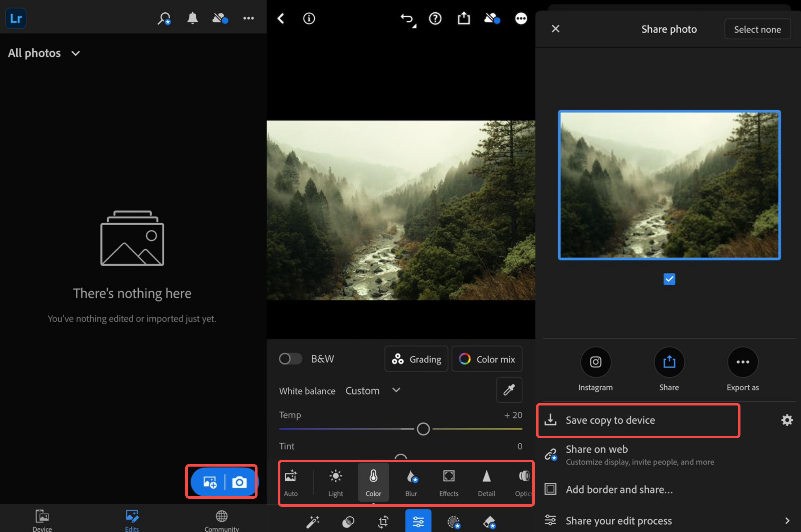The width and height of the screenshot is (801, 532).
Task: Select the white balance eyedropper
Action: (509, 390)
